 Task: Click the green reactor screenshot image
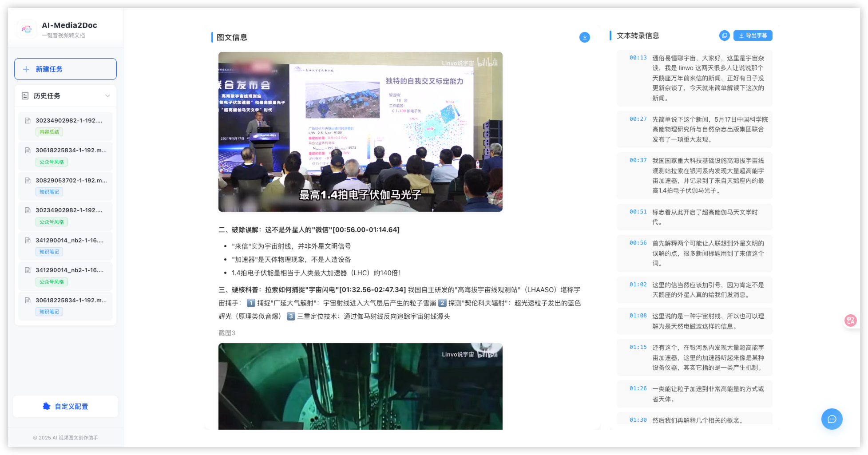[x=360, y=386]
